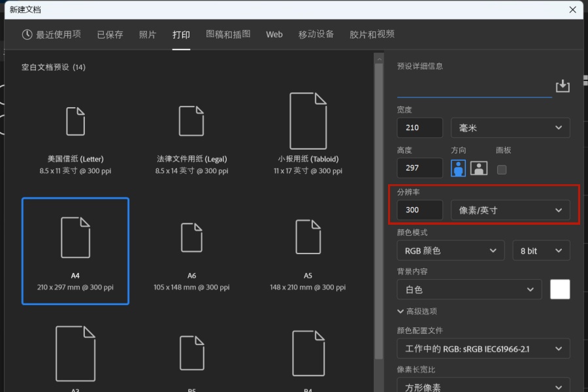Click the save preset icon
The height and width of the screenshot is (392, 588).
tap(563, 86)
